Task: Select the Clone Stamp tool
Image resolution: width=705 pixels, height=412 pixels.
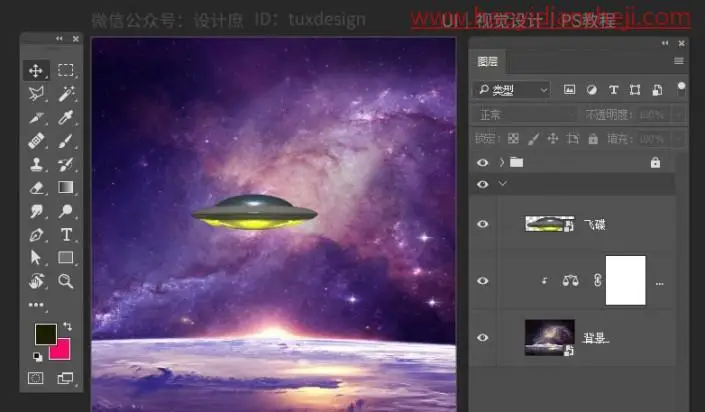Action: [36, 164]
